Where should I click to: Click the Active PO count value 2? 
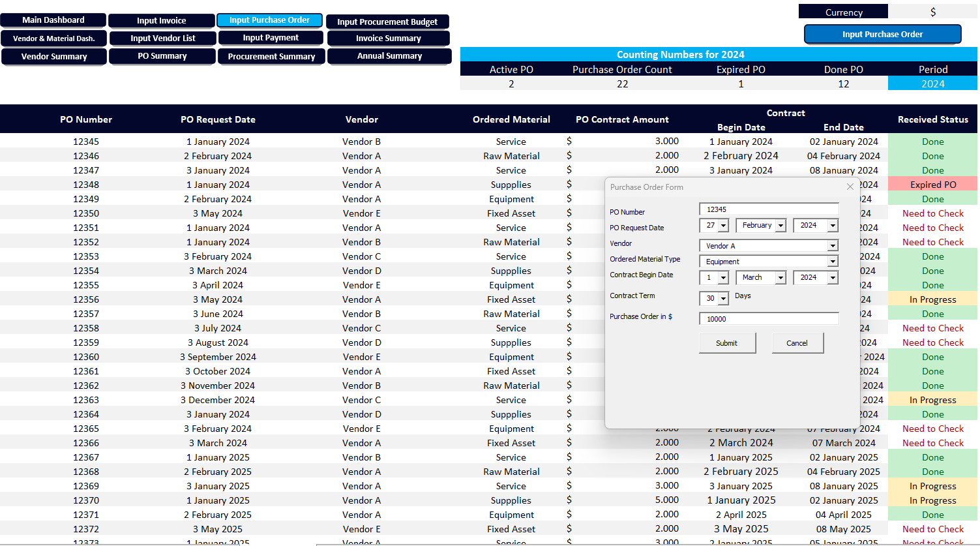tap(511, 83)
